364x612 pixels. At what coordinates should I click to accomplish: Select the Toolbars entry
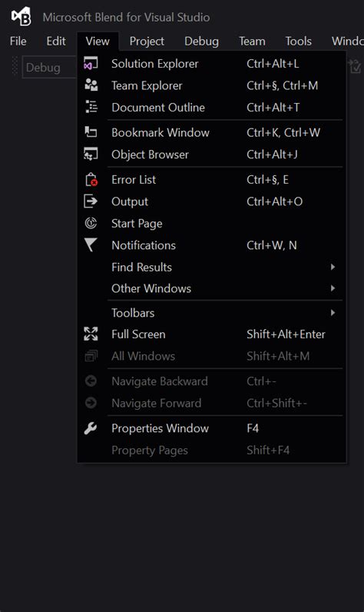tap(212, 313)
